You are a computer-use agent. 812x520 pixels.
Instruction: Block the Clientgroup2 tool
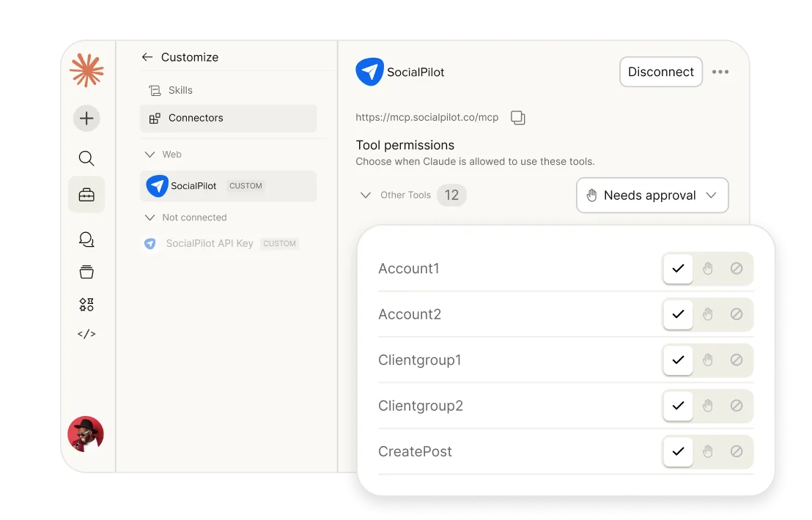pos(737,406)
